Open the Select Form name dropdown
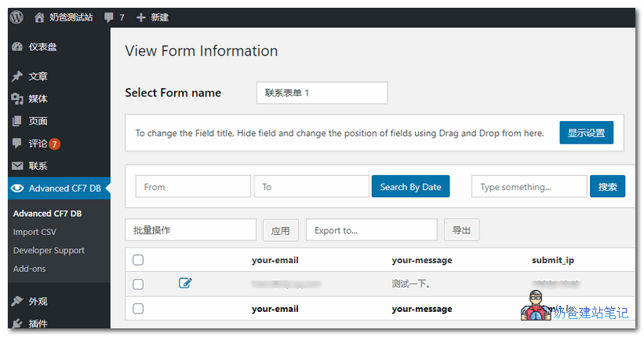Screen dimensions: 644x337 tap(322, 93)
